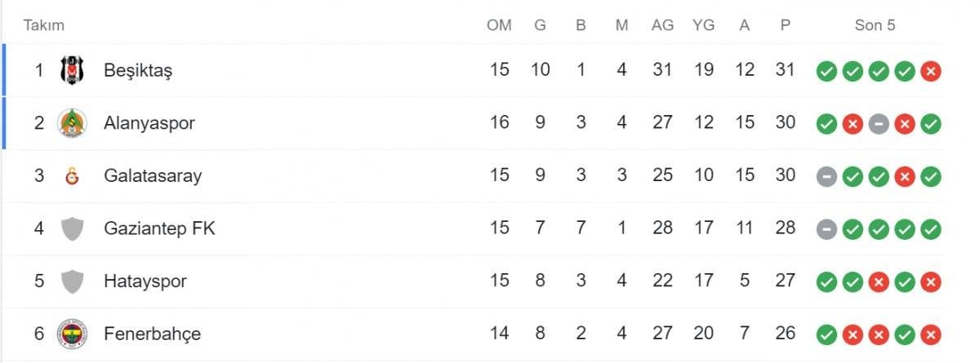
Task: Click the Beşiktaş club crest
Action: [72, 70]
